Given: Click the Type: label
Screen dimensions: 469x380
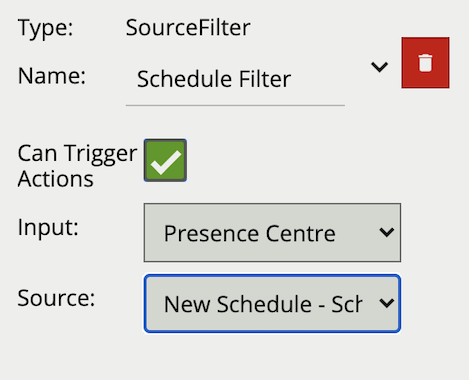Looking at the screenshot, I should click(x=45, y=28).
